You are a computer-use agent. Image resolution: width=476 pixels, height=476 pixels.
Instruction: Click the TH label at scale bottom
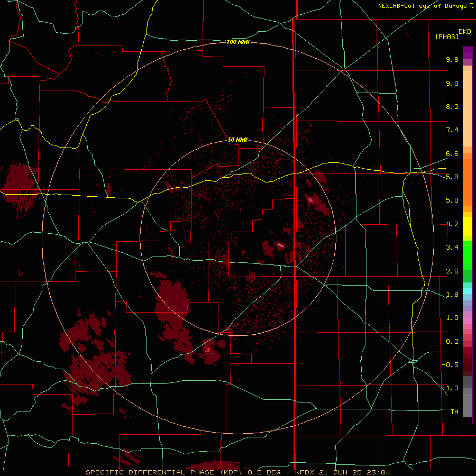click(454, 412)
